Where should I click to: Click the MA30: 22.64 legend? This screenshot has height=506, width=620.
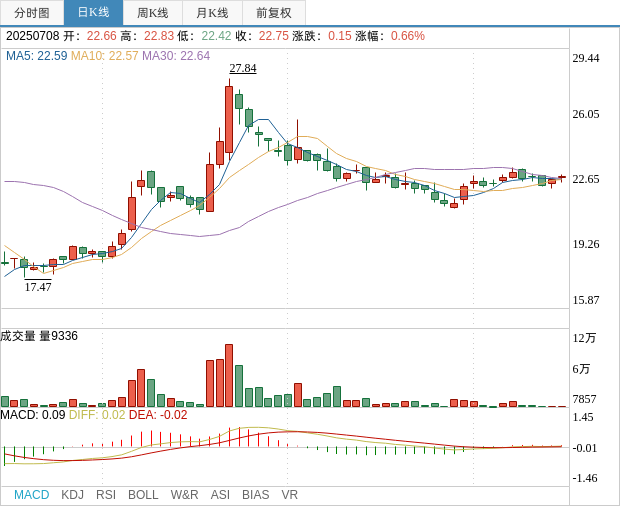coord(176,56)
